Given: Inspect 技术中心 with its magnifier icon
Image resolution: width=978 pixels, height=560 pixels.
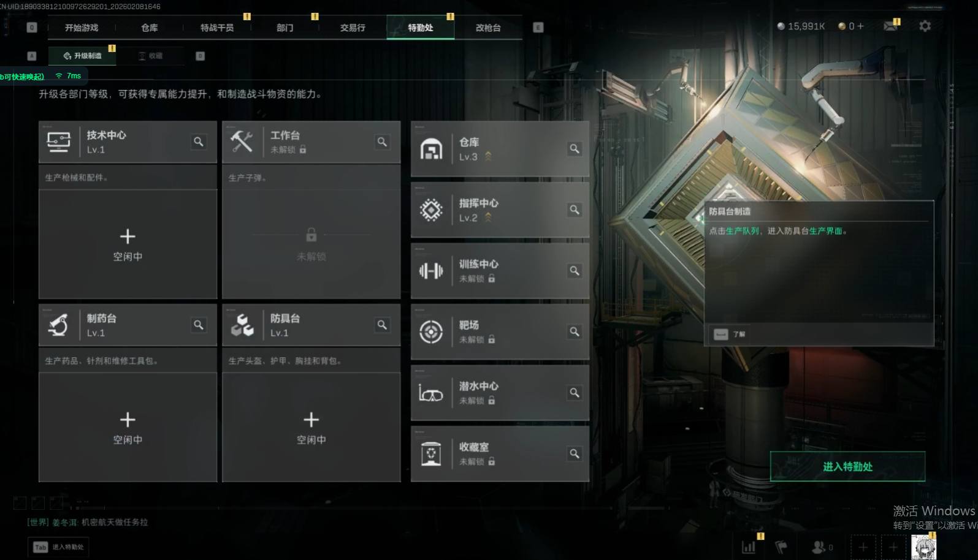Looking at the screenshot, I should pyautogui.click(x=199, y=142).
